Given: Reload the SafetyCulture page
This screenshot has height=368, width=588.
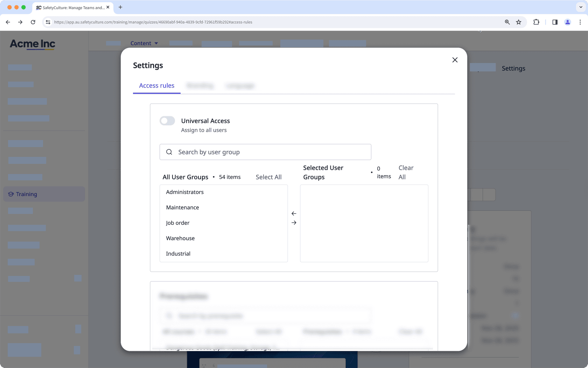Looking at the screenshot, I should pos(33,22).
